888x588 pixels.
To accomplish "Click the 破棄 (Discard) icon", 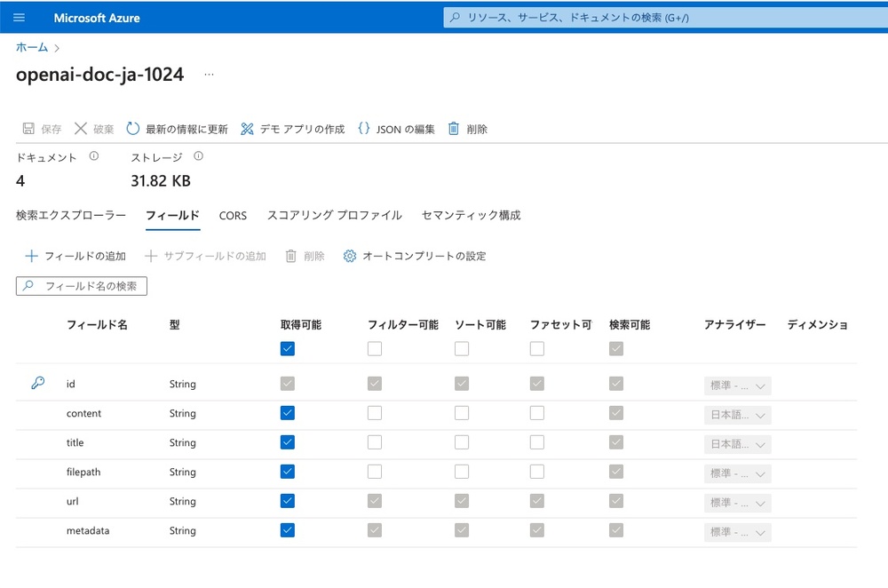I will [82, 128].
